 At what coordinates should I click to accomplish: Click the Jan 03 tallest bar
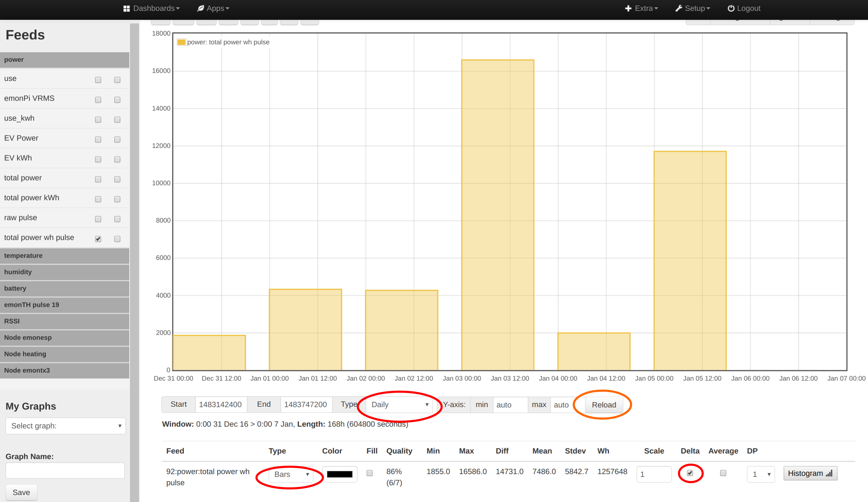498,215
